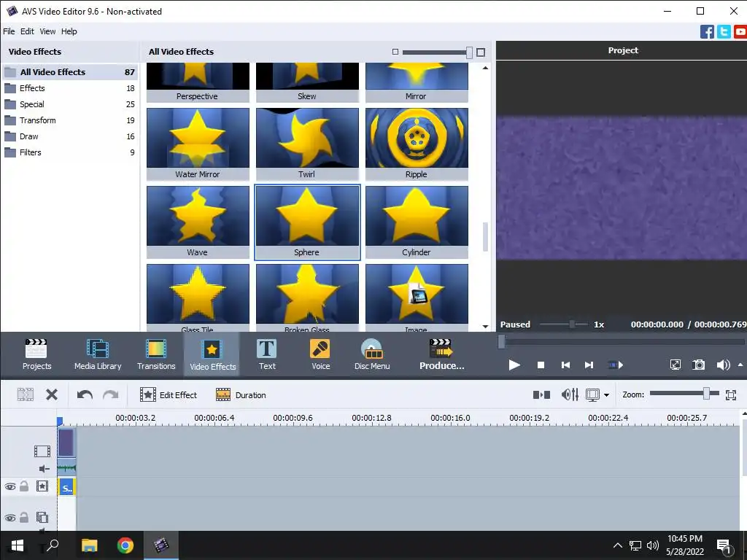Screen dimensions: 747x560
Task: Click the effects list scroll-up arrow
Action: [485, 68]
